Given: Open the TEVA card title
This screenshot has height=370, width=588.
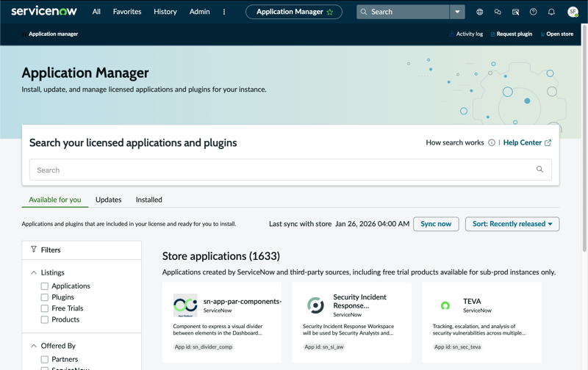Looking at the screenshot, I should (x=472, y=302).
